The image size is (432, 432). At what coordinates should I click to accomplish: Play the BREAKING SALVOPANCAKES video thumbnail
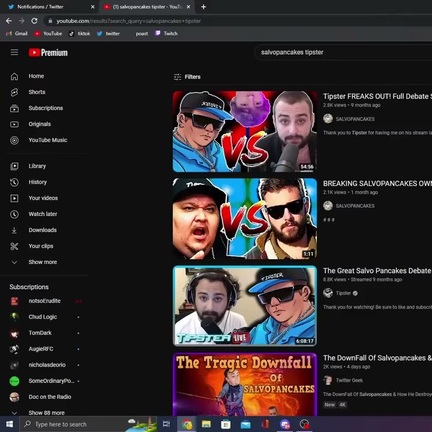point(245,219)
